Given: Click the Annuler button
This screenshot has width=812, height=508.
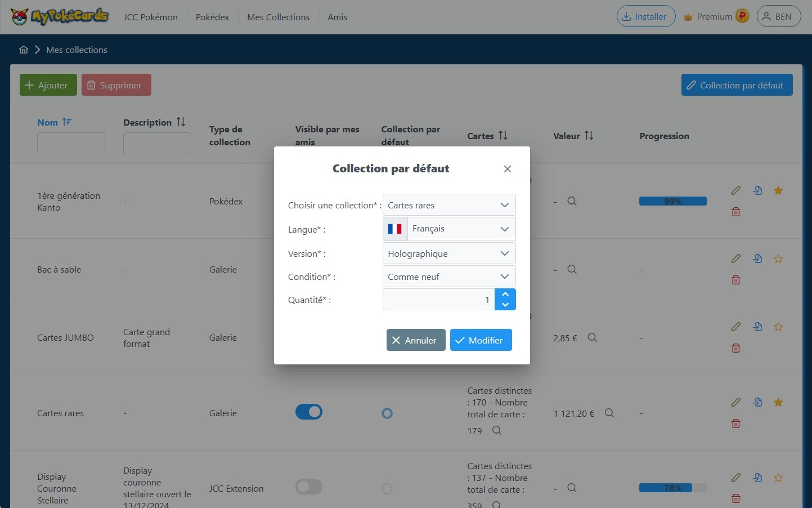Looking at the screenshot, I should (x=416, y=340).
